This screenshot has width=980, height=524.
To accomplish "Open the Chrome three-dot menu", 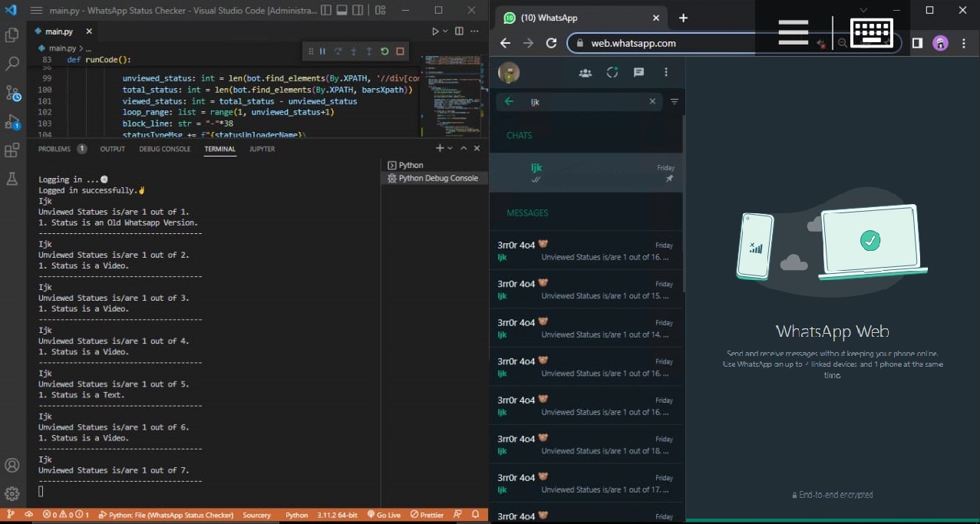I will click(964, 43).
